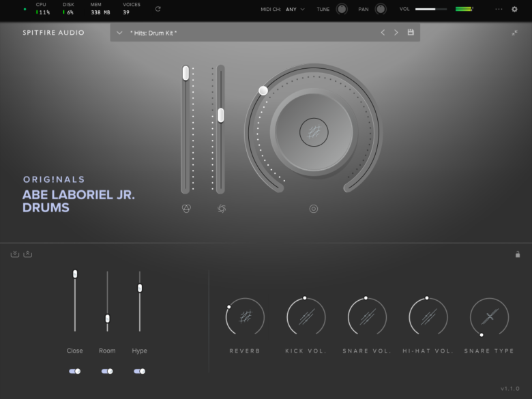Click the left tall expression slider handle

(186, 73)
